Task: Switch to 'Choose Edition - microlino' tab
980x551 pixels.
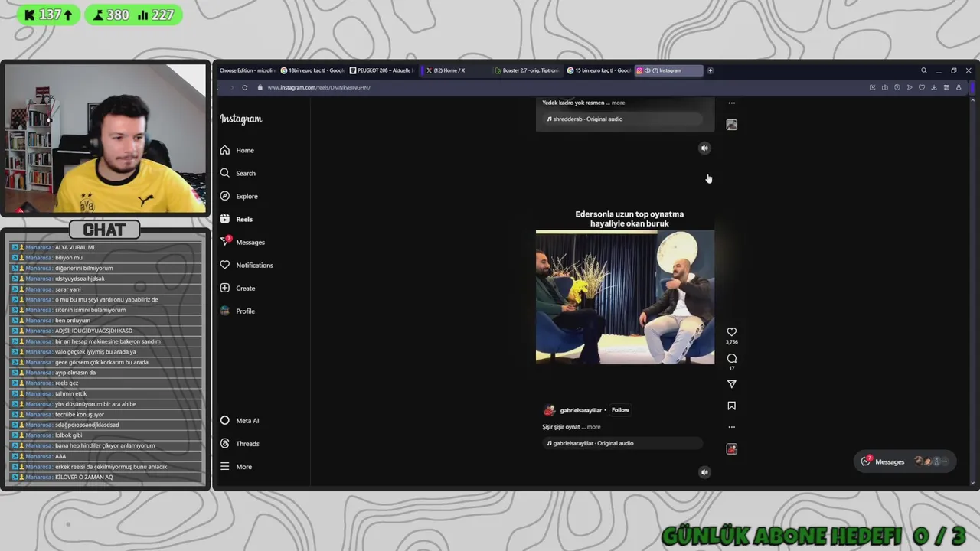Action: pyautogui.click(x=247, y=70)
